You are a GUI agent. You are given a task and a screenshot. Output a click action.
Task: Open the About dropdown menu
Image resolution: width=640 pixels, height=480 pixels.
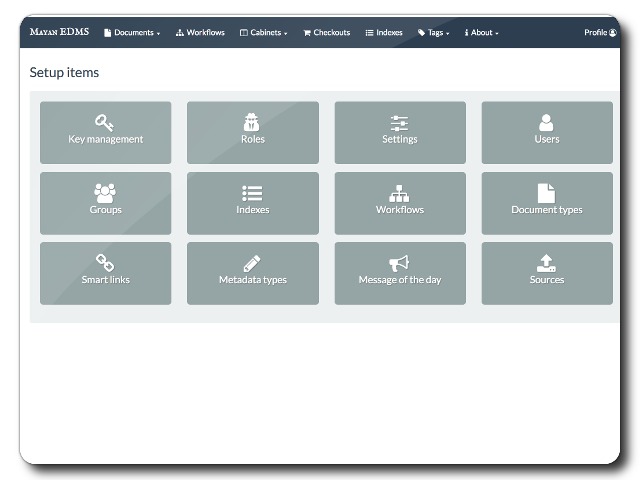coord(482,33)
